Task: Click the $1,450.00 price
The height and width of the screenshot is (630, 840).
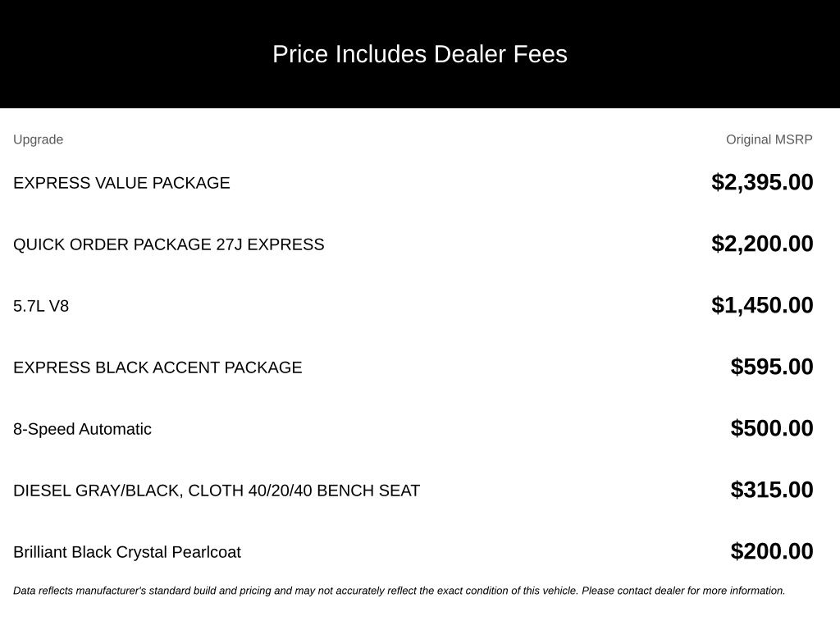Action: [762, 305]
